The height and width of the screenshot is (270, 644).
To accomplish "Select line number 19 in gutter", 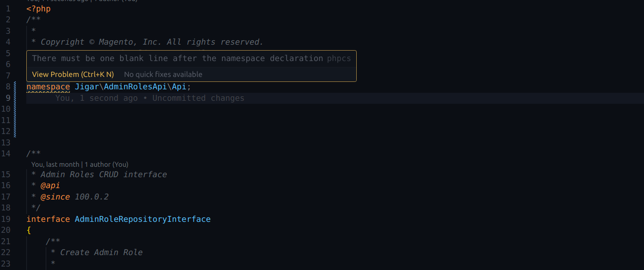I will [6, 219].
